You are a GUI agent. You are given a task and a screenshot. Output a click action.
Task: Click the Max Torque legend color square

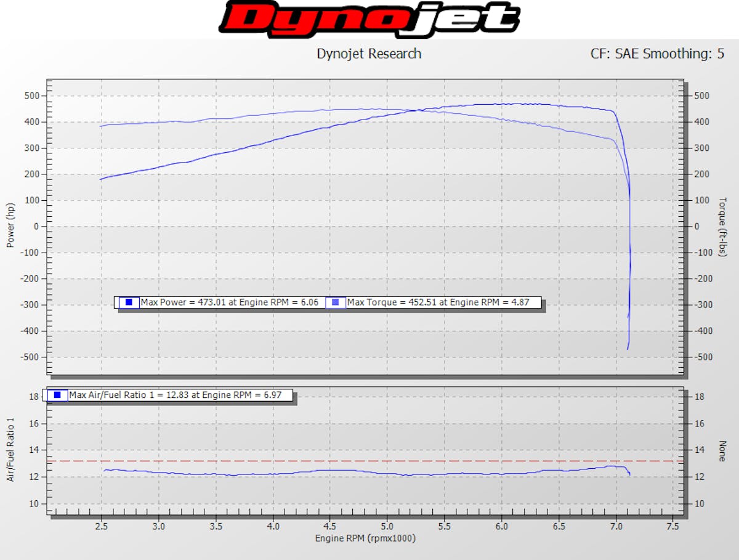(336, 302)
